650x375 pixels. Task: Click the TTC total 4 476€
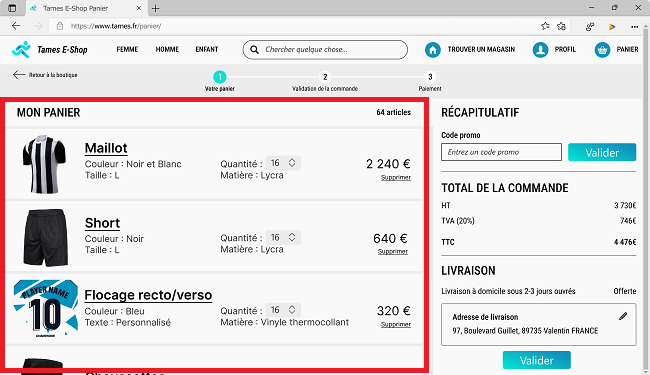625,242
